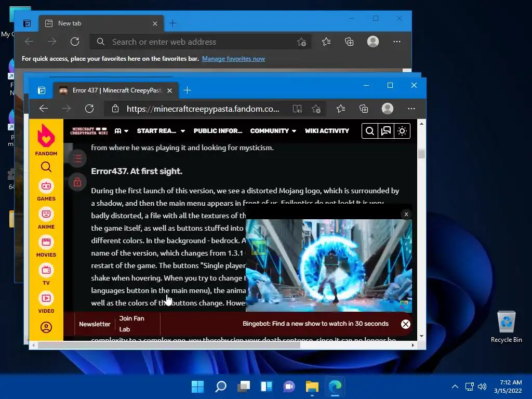This screenshot has width=532, height=399.
Task: Pause the floating video
Action: tap(259, 248)
